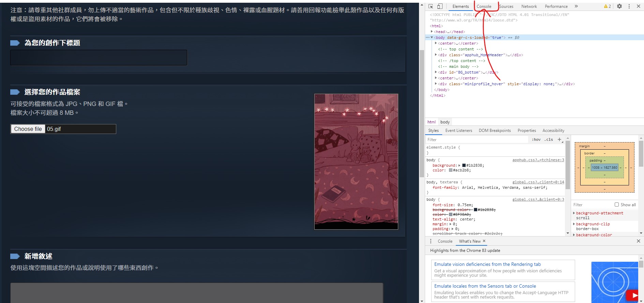This screenshot has width=644, height=303.
Task: Select the DOCTYPE declaration line
Action: click(x=499, y=17)
